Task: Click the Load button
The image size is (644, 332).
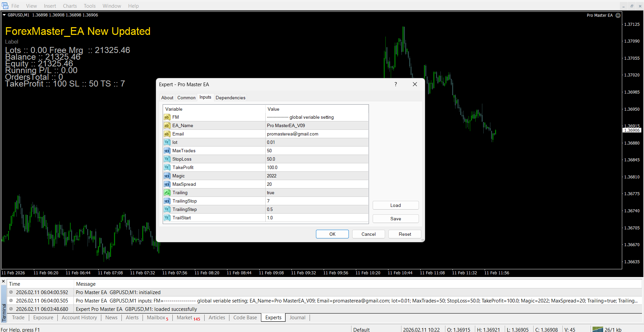Action: (x=395, y=205)
